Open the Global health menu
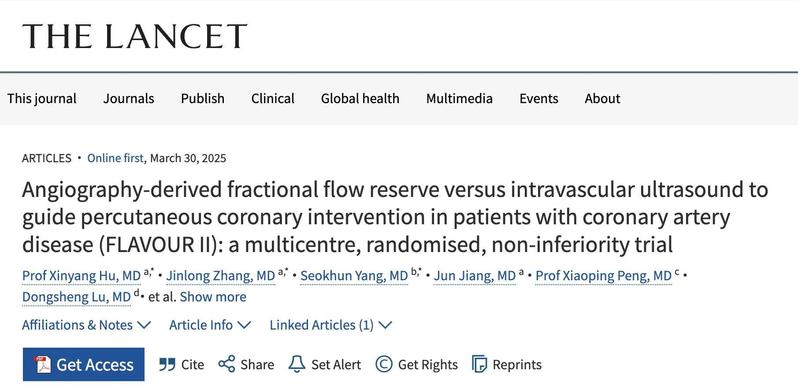Image resolution: width=798 pixels, height=386 pixels. coord(360,99)
